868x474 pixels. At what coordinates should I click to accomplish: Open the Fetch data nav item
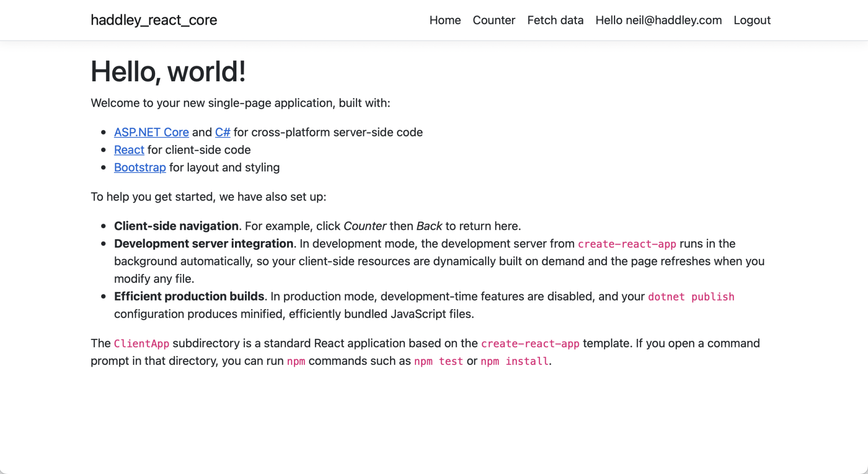click(555, 20)
